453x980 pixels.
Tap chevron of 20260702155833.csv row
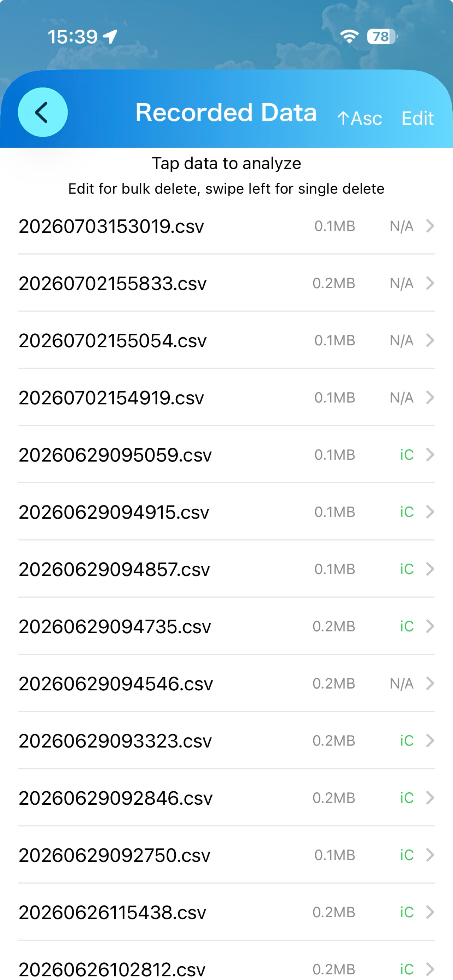point(430,283)
